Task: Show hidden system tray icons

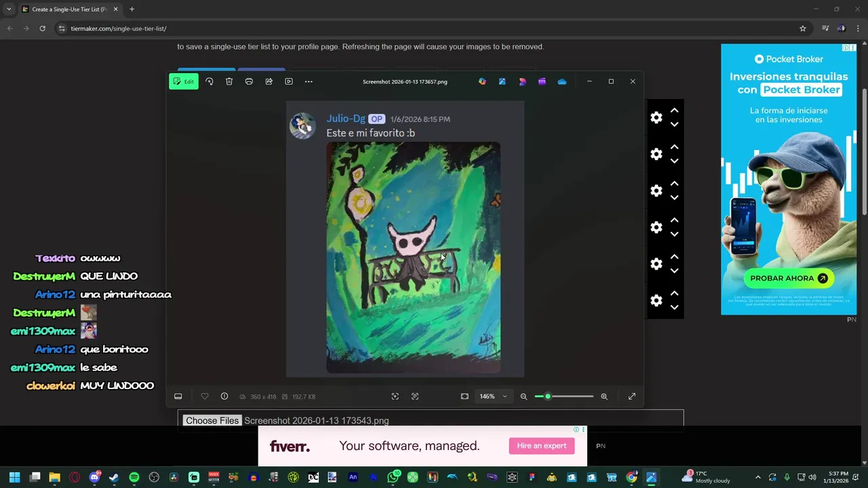Action: [x=757, y=477]
